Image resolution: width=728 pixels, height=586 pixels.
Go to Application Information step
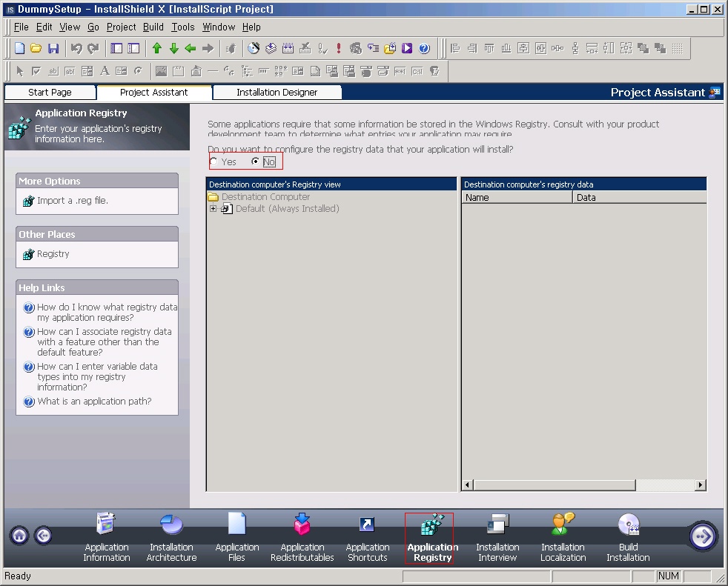(x=107, y=537)
